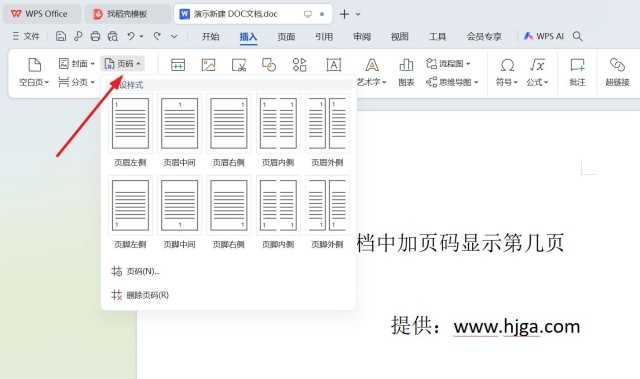
Task: Insert a chart with 图表 icon
Action: [406, 64]
